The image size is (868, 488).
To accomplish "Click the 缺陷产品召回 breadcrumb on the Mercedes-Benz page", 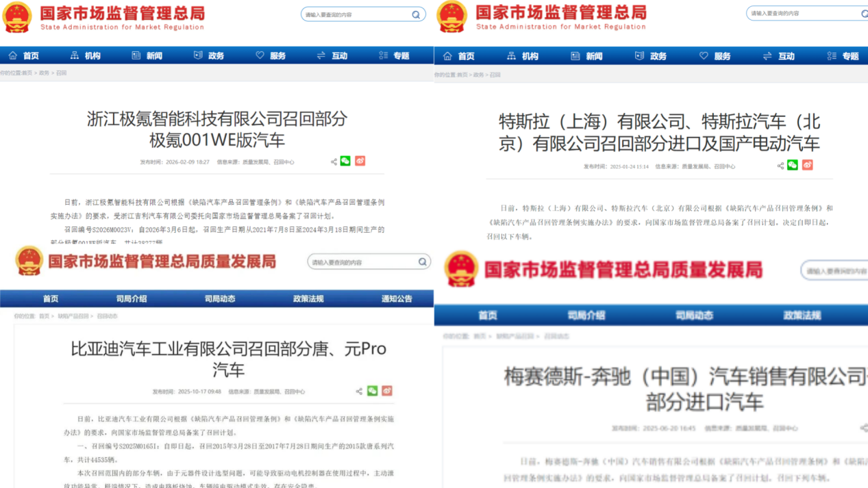I will (x=515, y=337).
